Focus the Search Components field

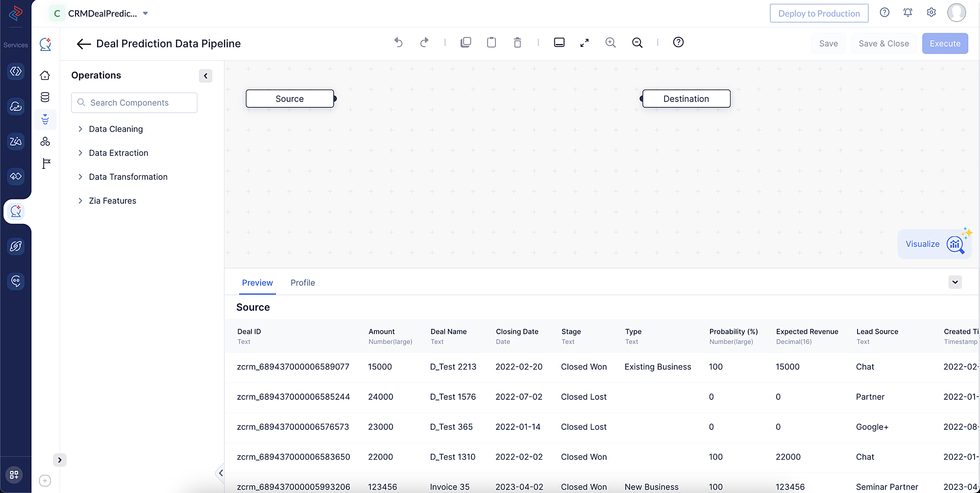point(134,103)
